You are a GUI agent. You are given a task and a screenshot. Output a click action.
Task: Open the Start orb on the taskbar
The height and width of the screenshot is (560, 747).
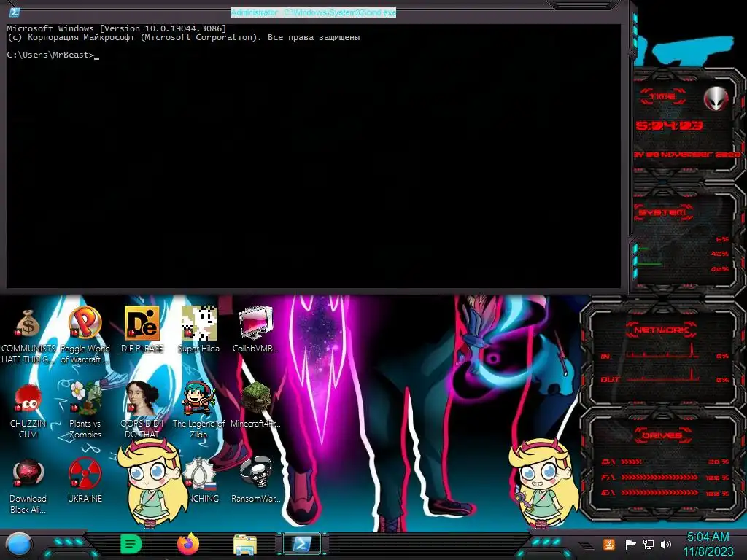[19, 544]
